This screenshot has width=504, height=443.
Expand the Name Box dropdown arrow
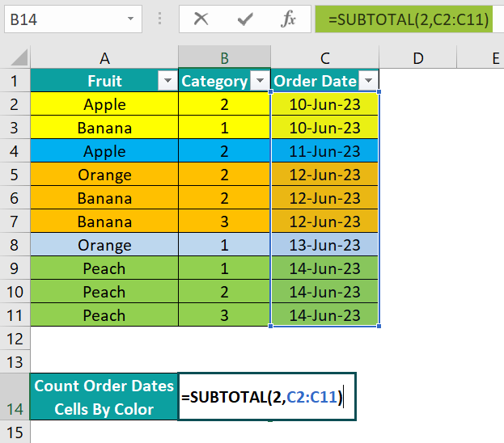(x=130, y=19)
